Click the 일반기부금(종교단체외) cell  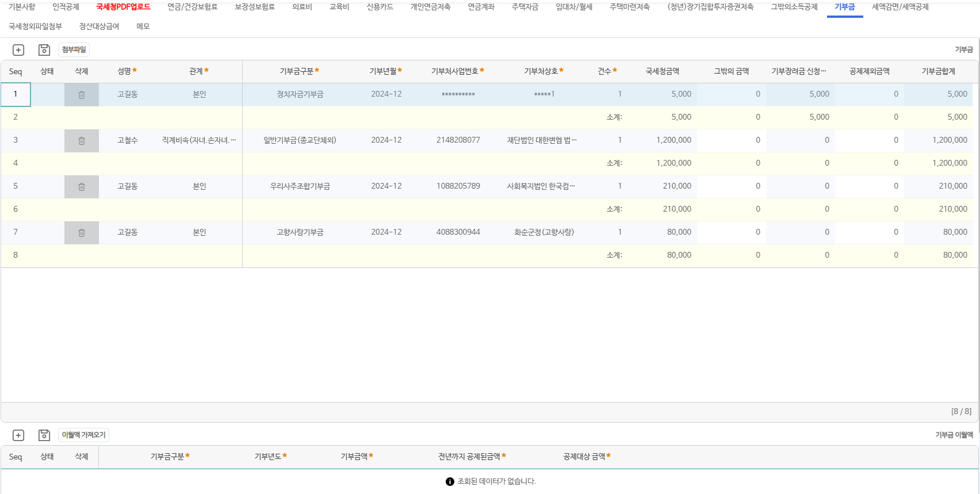coord(300,140)
